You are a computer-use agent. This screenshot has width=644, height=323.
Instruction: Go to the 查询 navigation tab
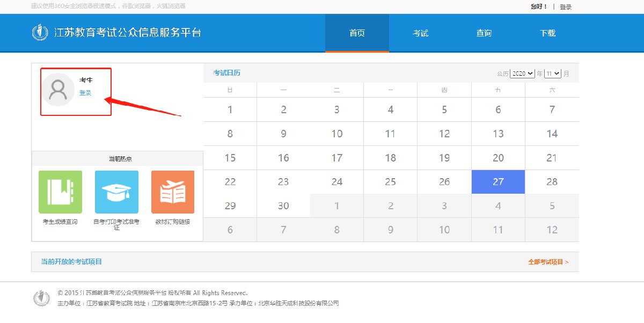pyautogui.click(x=484, y=33)
